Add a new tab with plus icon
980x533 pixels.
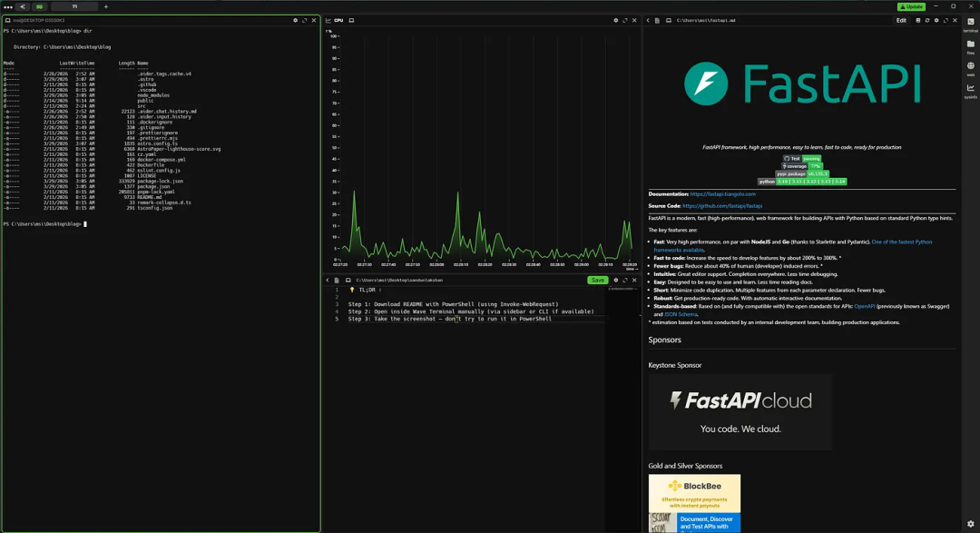[x=105, y=7]
